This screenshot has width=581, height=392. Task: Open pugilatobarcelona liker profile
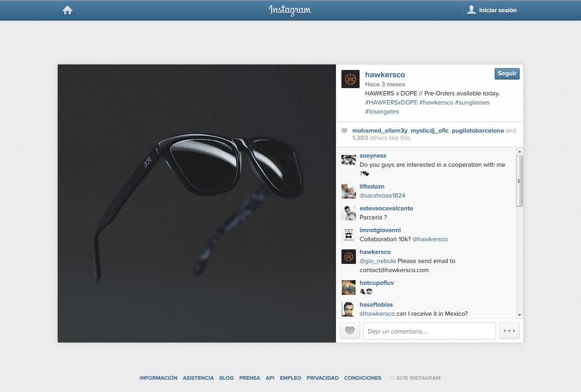pyautogui.click(x=478, y=131)
